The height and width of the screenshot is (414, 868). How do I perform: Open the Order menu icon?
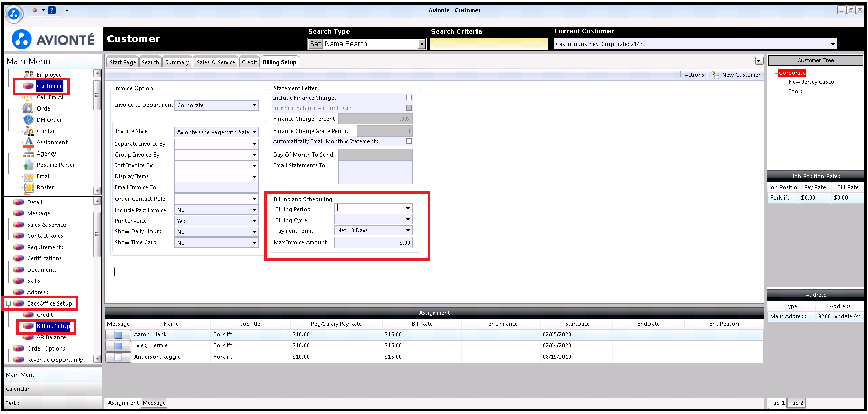29,108
